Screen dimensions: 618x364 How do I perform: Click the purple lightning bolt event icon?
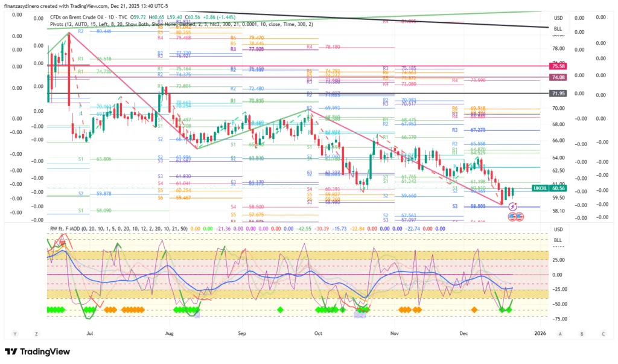point(513,206)
